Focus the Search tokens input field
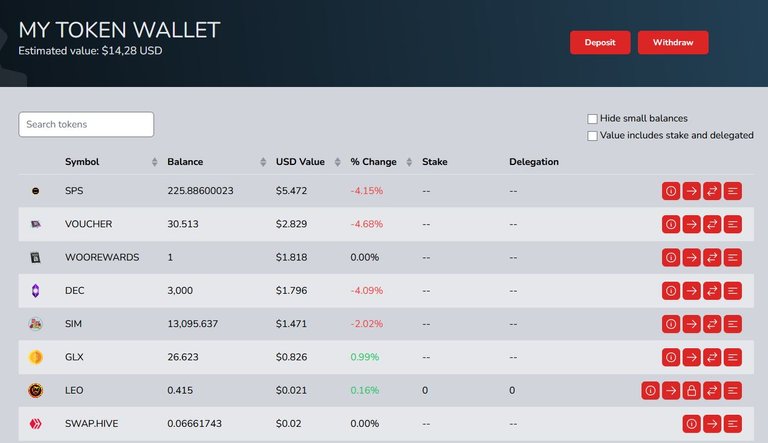Viewport: 768px width, 443px height. (86, 124)
